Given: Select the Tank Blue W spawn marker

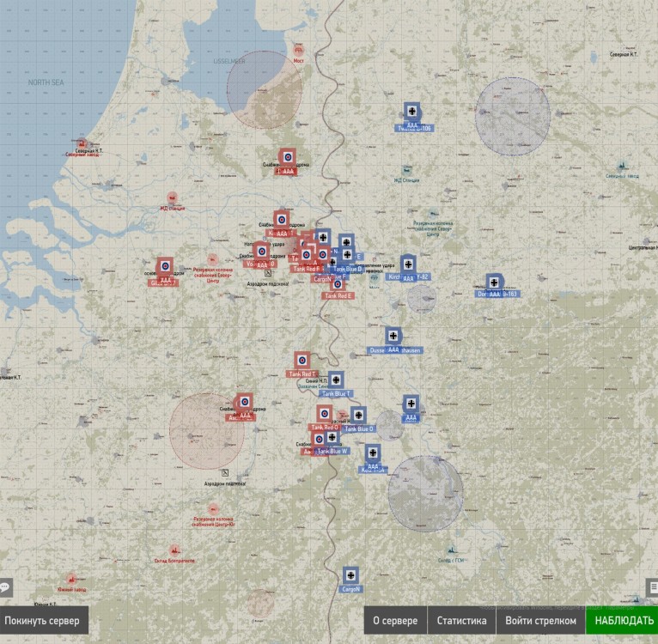Looking at the screenshot, I should (332, 438).
